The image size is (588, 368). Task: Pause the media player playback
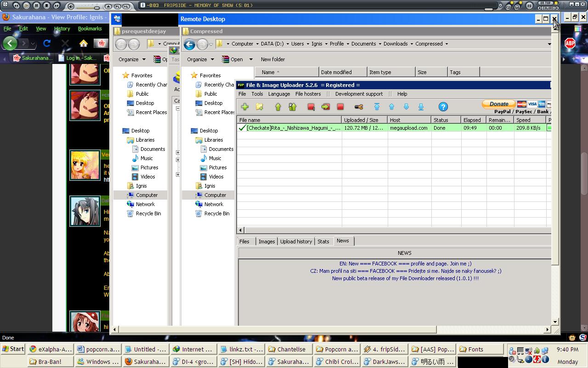click(x=36, y=6)
